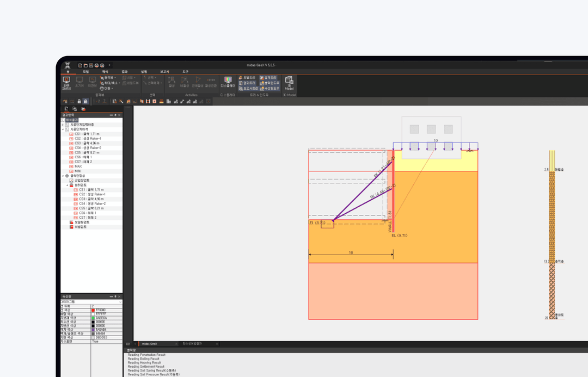Click the red FF0000 color swatch
Image resolution: width=588 pixels, height=377 pixels.
coord(93,310)
